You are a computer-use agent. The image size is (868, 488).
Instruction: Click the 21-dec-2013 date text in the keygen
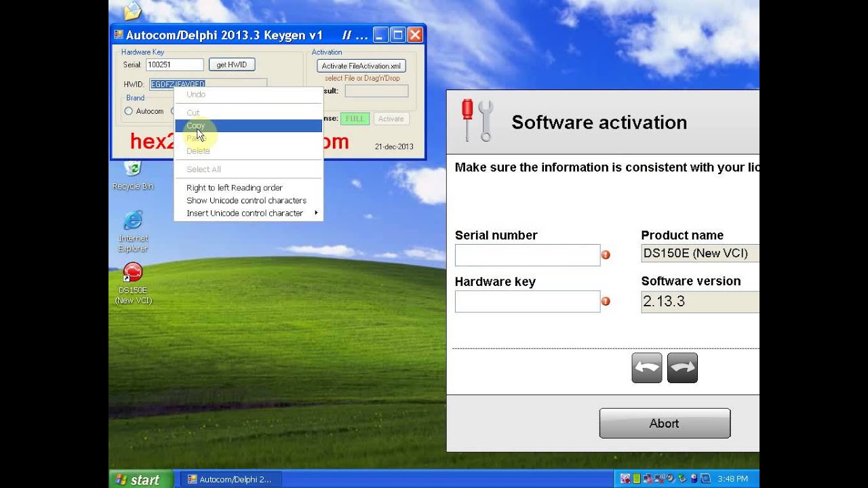point(394,146)
